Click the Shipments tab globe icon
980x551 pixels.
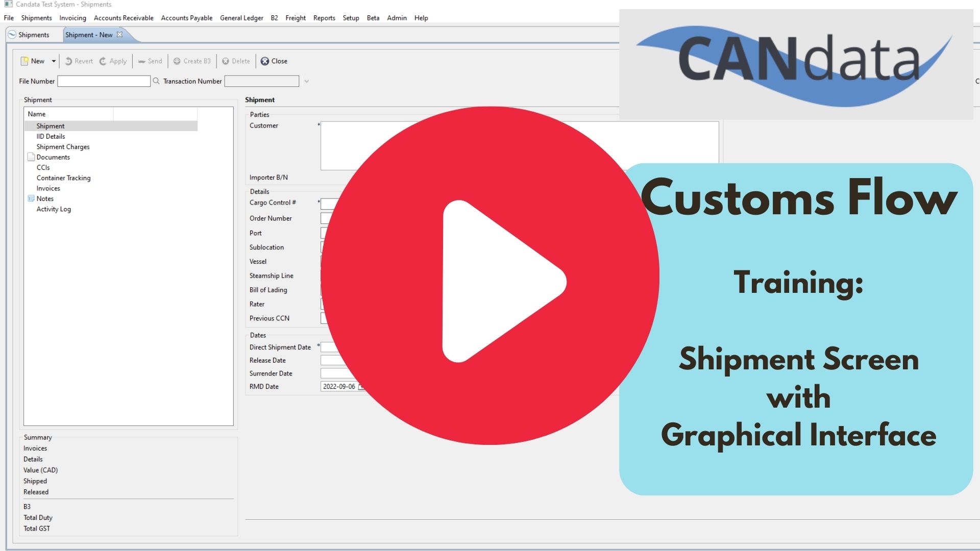[12, 35]
